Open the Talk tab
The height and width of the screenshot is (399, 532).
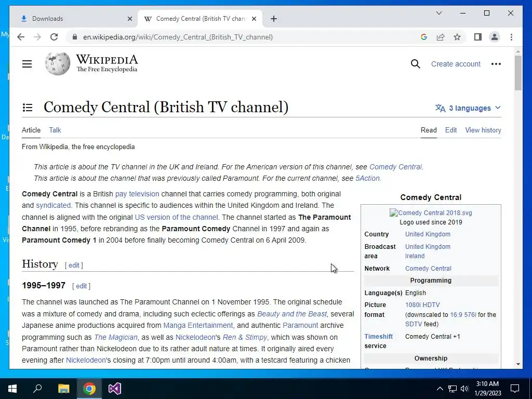click(55, 130)
